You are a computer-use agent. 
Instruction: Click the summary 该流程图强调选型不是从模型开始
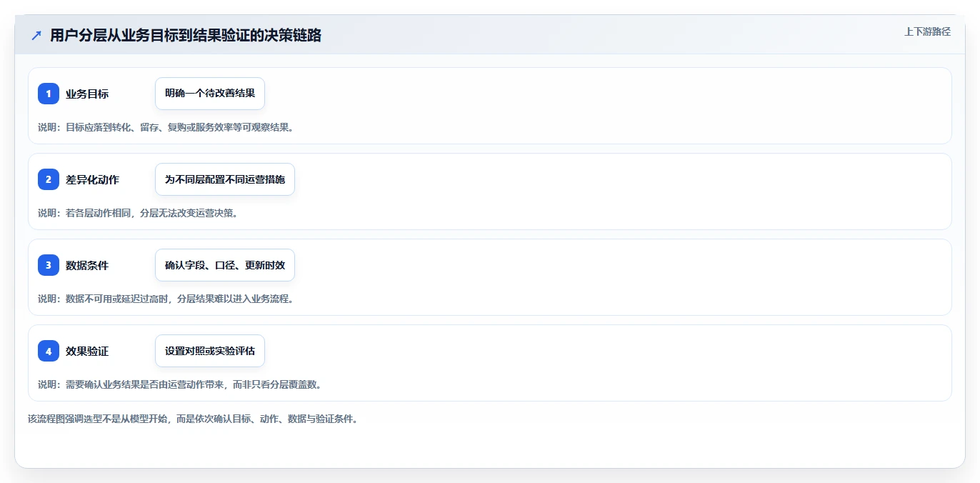[193, 419]
